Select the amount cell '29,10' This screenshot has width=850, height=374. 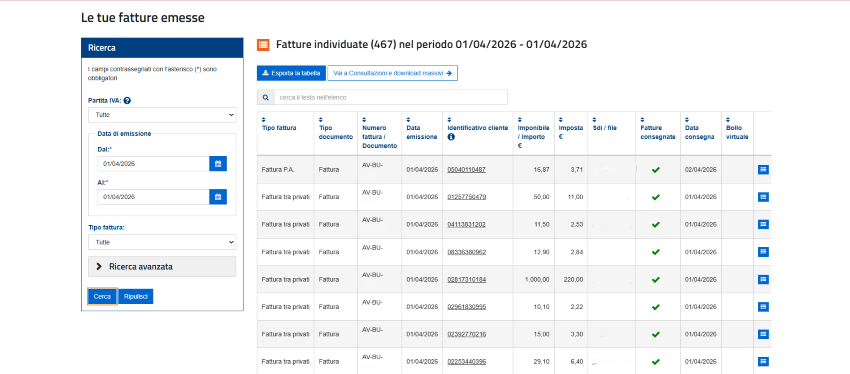tap(534, 362)
